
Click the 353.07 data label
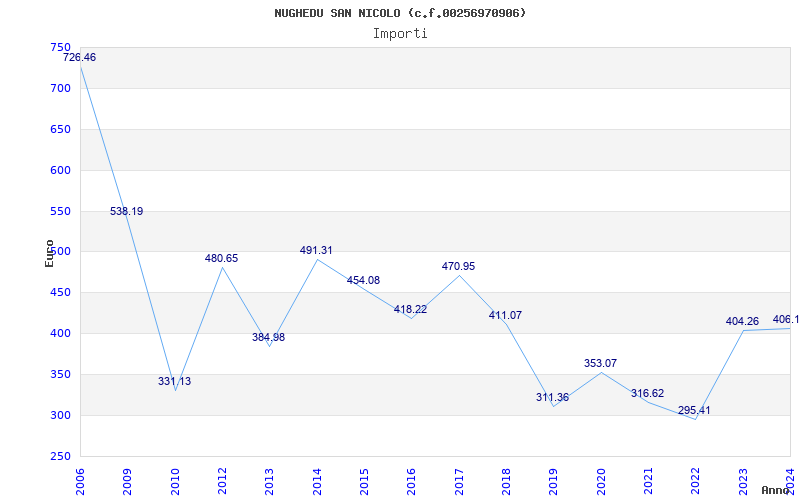[x=601, y=363]
